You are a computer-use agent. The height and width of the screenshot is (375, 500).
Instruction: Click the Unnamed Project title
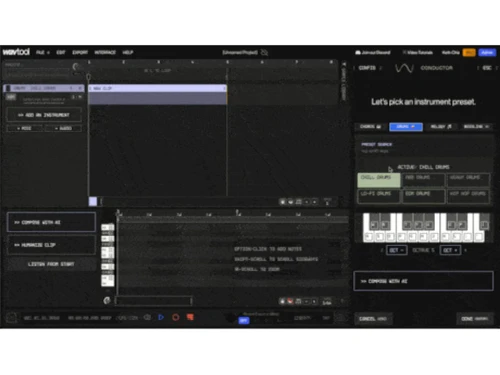240,52
